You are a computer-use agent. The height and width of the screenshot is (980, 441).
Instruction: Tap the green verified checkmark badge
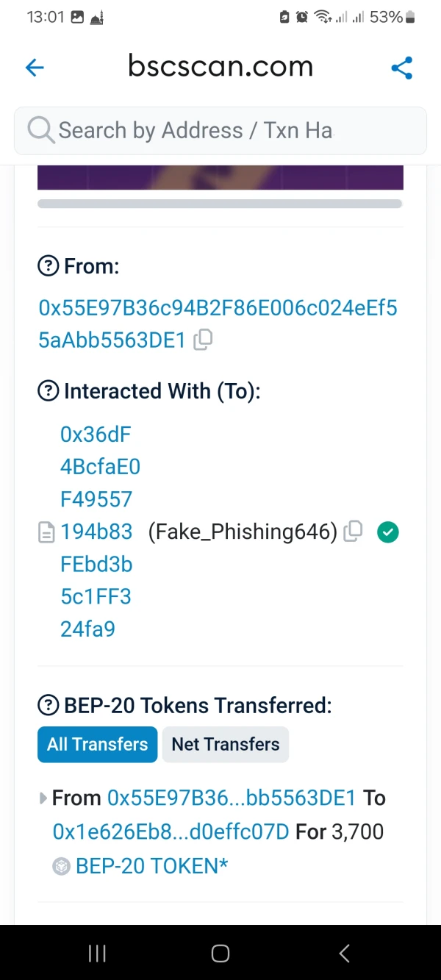coord(387,532)
